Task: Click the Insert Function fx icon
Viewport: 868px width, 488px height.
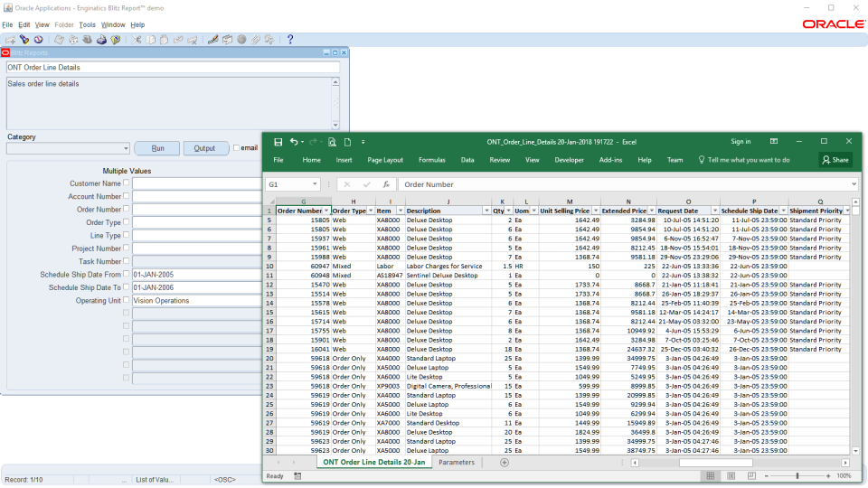Action: [x=386, y=184]
